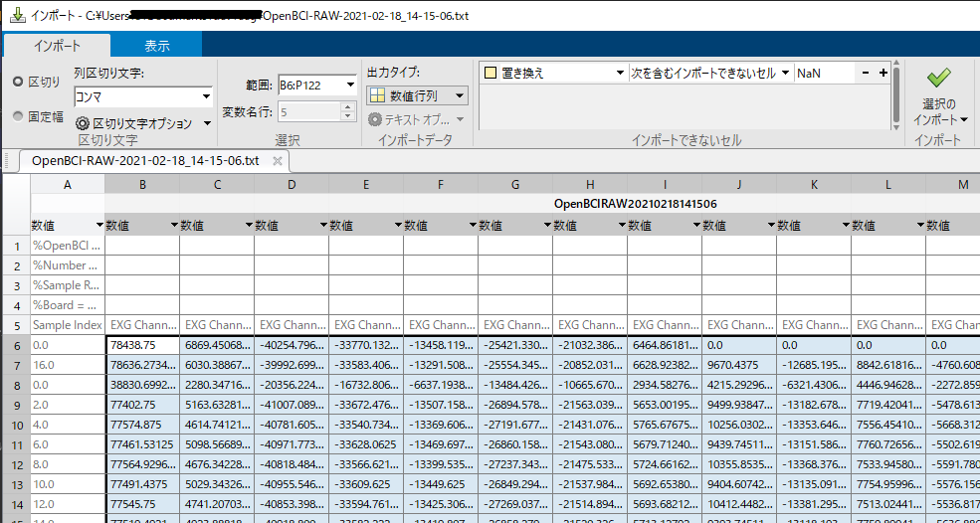Switch to the インポート tab
Screen dimensions: 980x523
pos(57,46)
